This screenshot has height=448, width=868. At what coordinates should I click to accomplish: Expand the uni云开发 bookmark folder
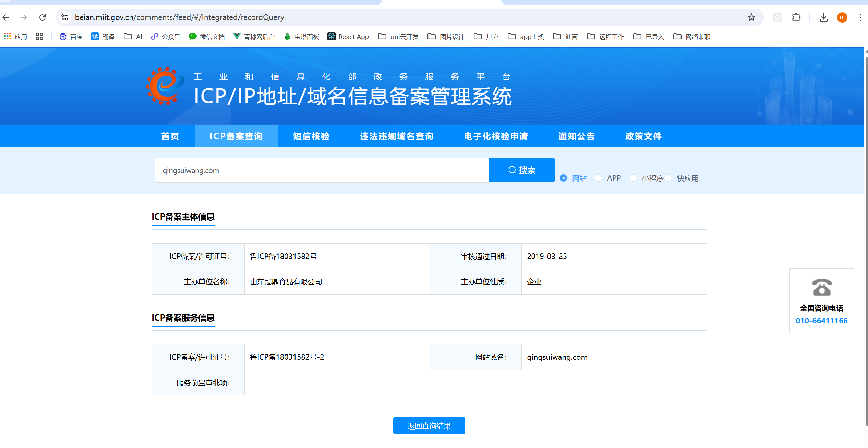click(x=398, y=37)
